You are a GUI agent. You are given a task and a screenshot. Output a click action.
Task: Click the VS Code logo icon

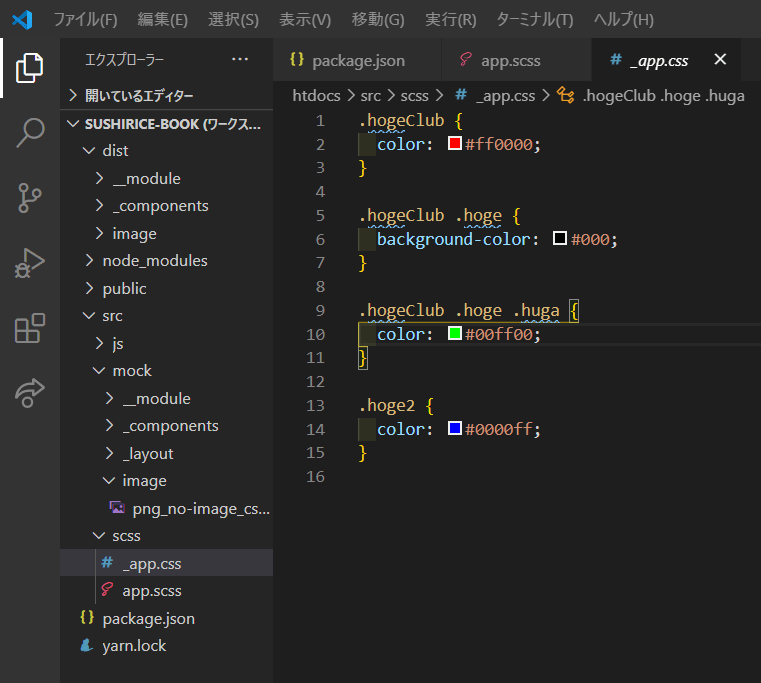click(x=22, y=20)
